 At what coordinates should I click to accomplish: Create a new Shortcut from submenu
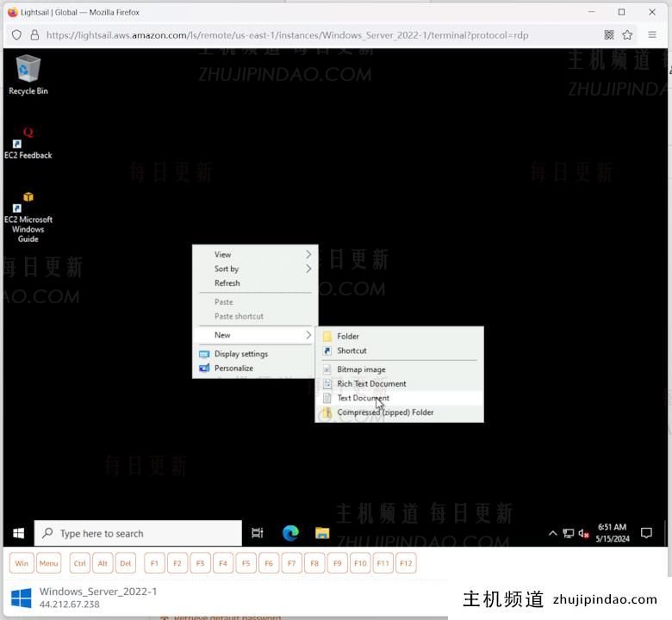pyautogui.click(x=400, y=350)
